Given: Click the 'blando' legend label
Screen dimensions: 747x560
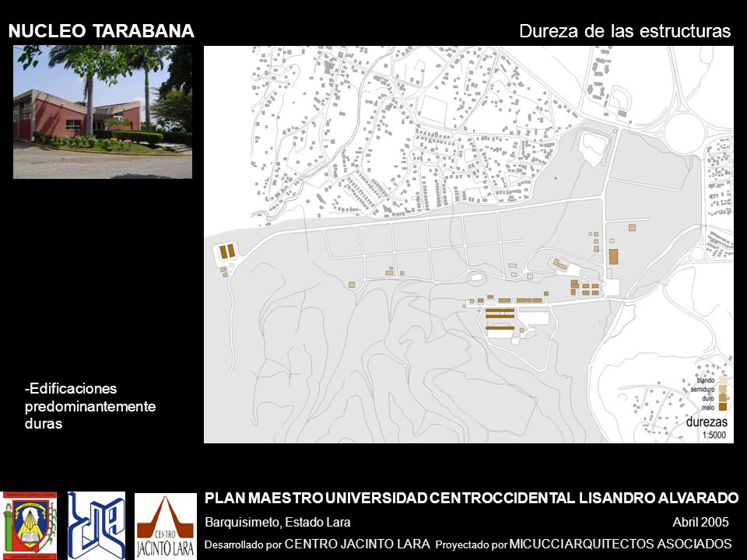Looking at the screenshot, I should tap(706, 380).
